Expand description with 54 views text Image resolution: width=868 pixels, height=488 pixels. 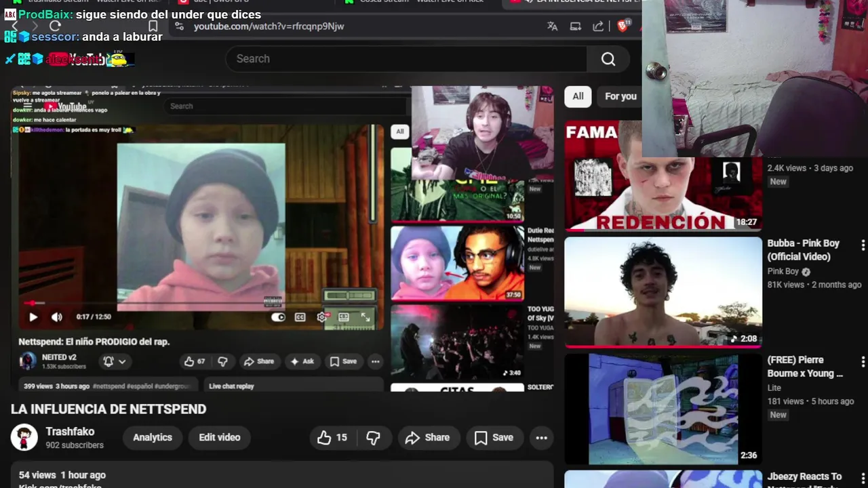282,475
